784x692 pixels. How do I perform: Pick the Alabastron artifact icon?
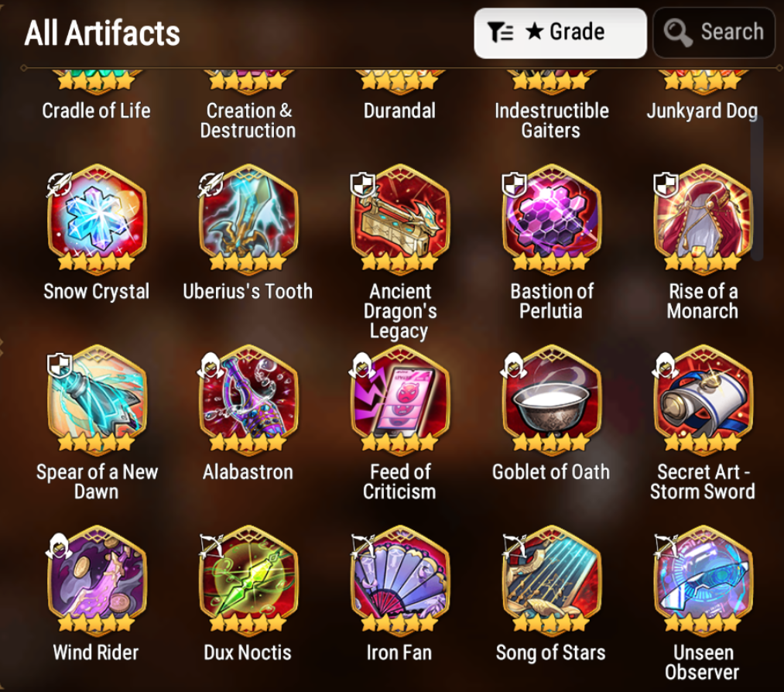[x=248, y=399]
